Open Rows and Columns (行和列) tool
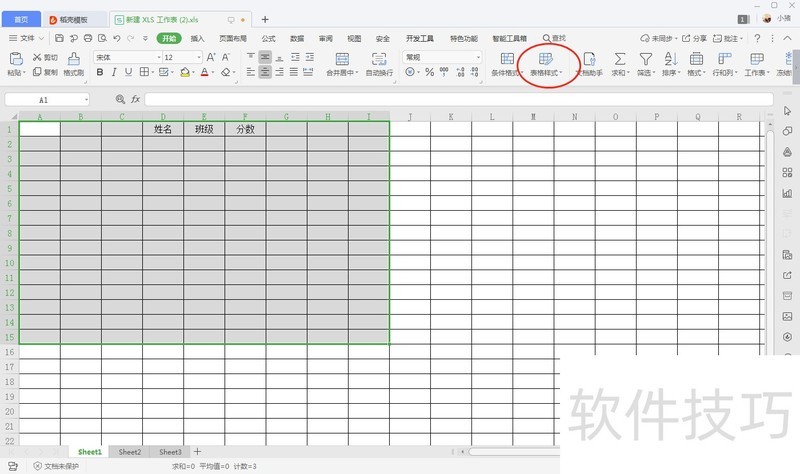Screen dimensions: 800x474 click(x=724, y=63)
